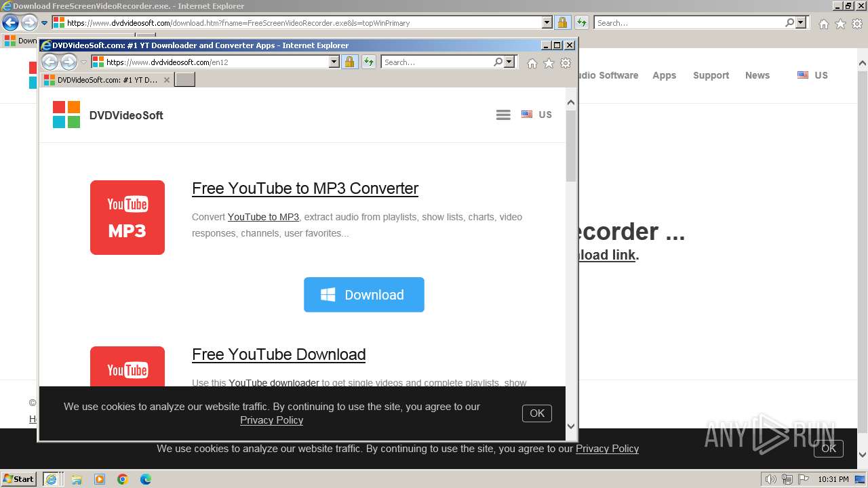This screenshot has height=488, width=868.
Task: Close the DVDVideoSoft.com tab
Action: [167, 80]
